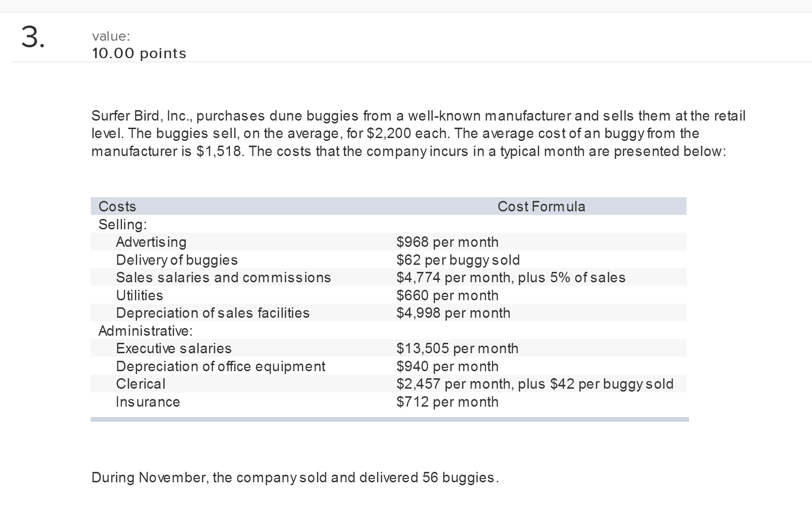Click the '$712 per month' insurance formula
This screenshot has height=505, width=812.
(447, 401)
